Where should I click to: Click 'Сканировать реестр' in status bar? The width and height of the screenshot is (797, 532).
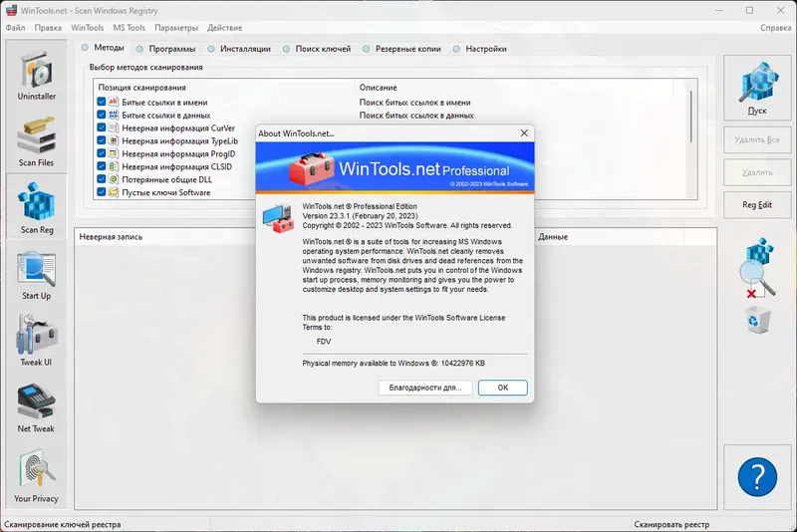[x=671, y=524]
